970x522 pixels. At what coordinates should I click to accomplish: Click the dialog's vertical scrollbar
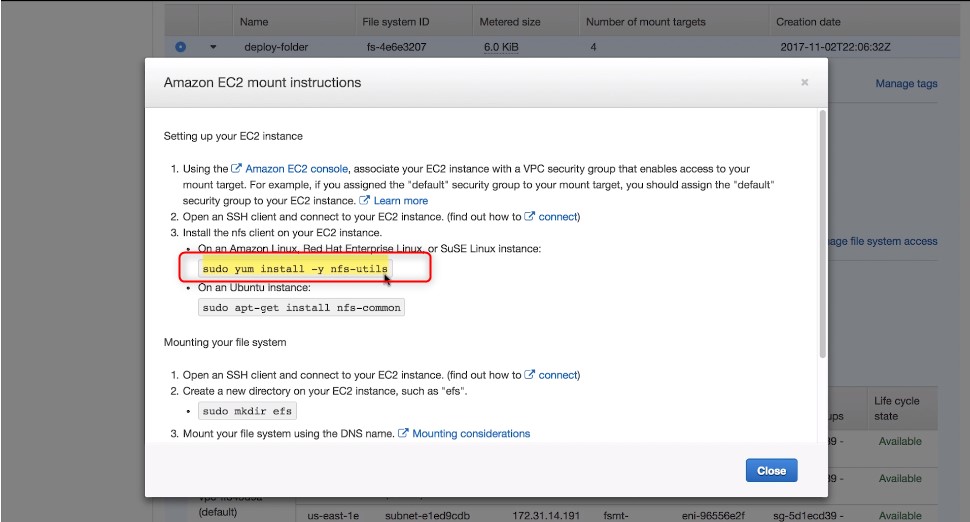822,234
